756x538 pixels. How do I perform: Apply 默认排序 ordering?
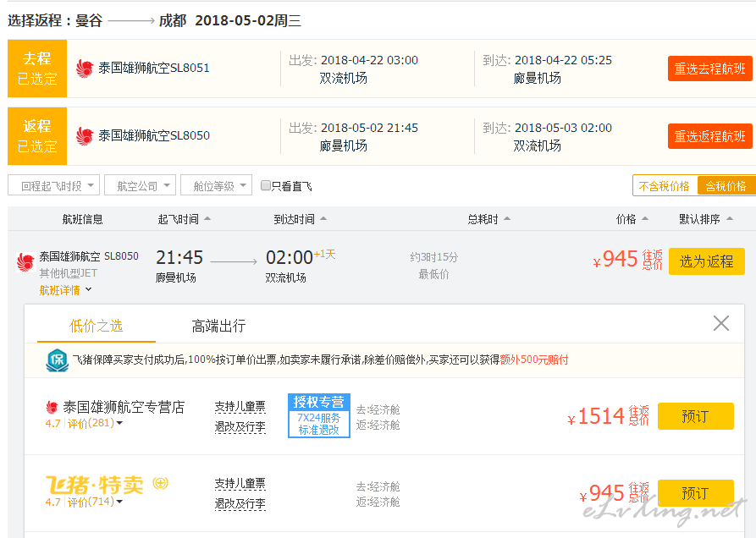(706, 219)
